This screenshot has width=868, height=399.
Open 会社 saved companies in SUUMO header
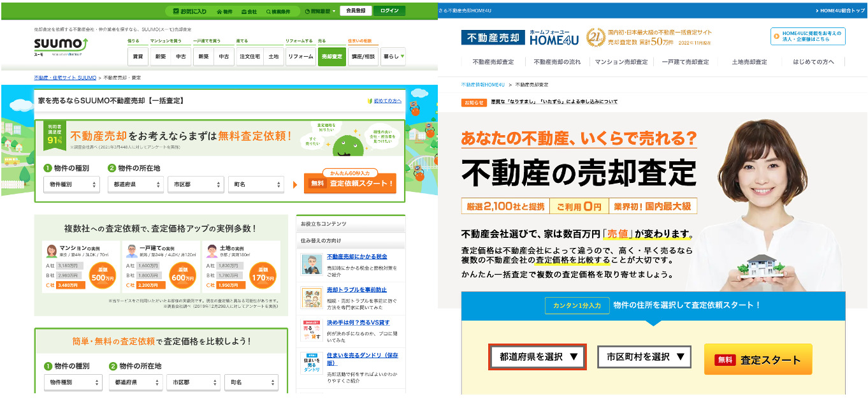click(249, 11)
